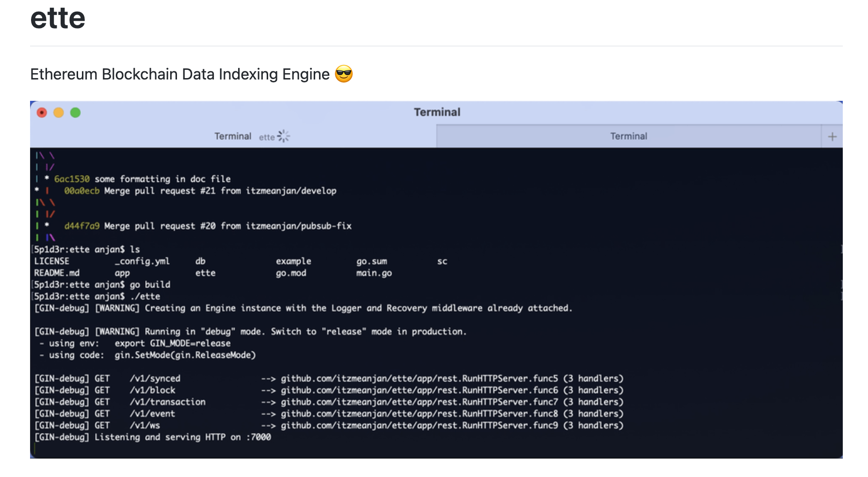Click the green fullscreen traffic light
868x477 pixels.
tap(76, 112)
